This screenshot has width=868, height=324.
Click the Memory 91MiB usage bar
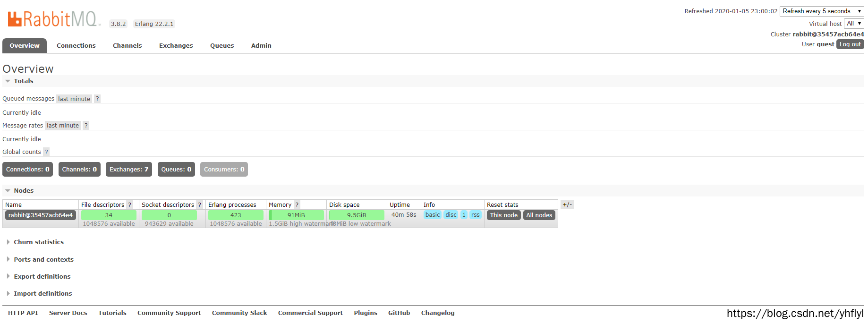pyautogui.click(x=296, y=215)
